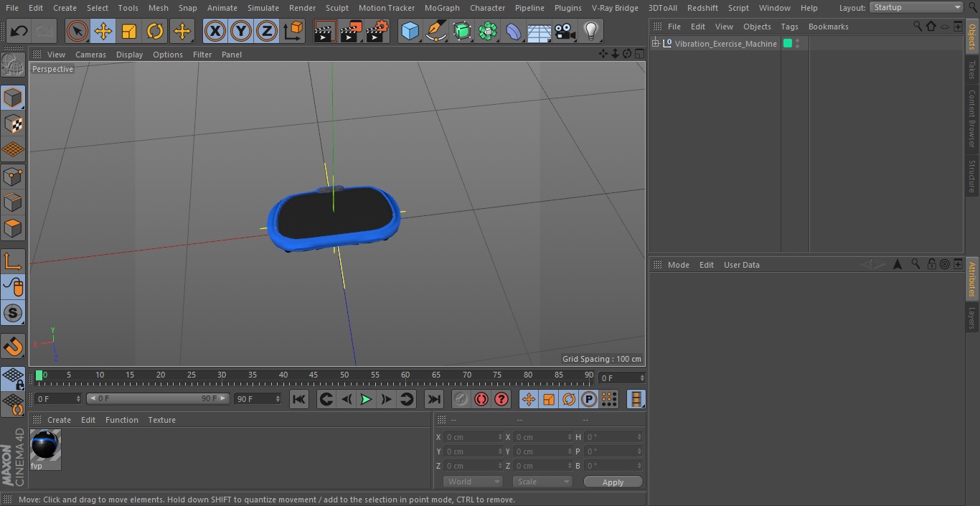Go to the start of animation

299,399
